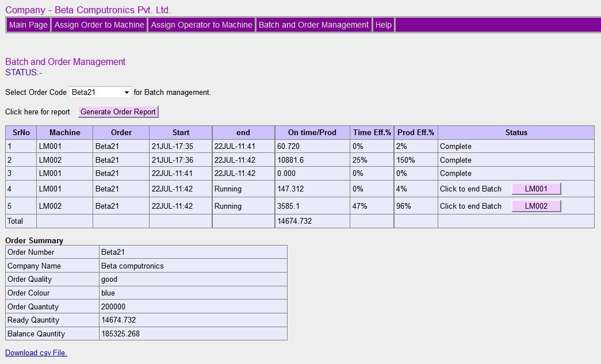The width and height of the screenshot is (601, 364).
Task: End batch using the LM001 button
Action: (x=536, y=189)
